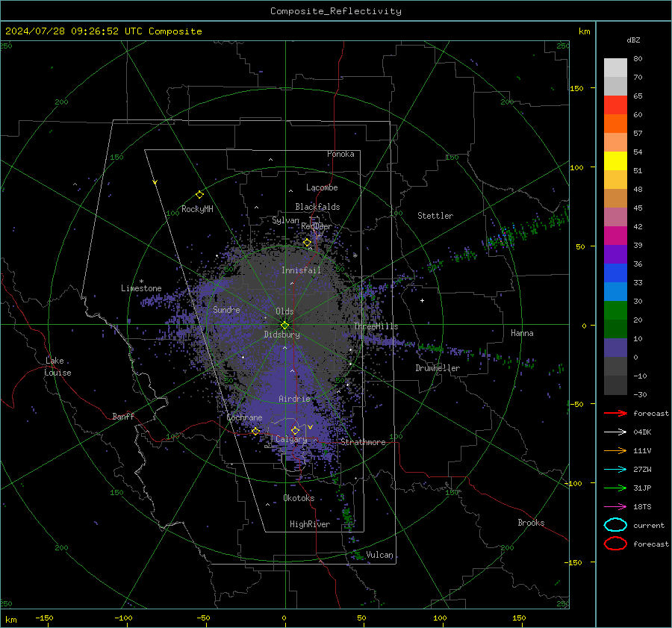The height and width of the screenshot is (628, 672).
Task: Click the Sundre town label
Action: pos(226,309)
